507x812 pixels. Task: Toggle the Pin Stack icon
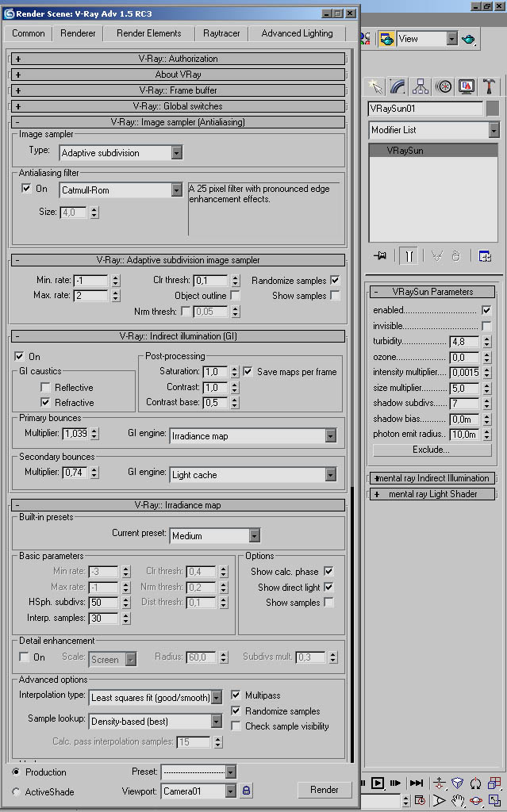pyautogui.click(x=381, y=256)
